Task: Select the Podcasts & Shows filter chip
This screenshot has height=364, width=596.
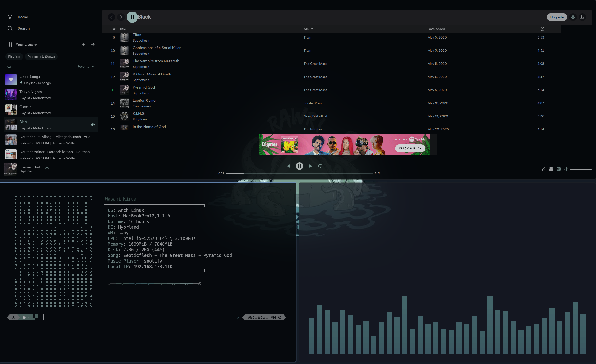Action: [41, 57]
